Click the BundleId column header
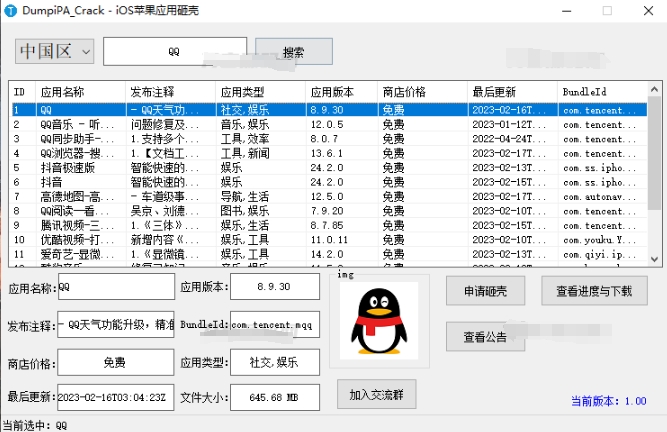Viewport: 667px width, 432px height. coord(602,92)
